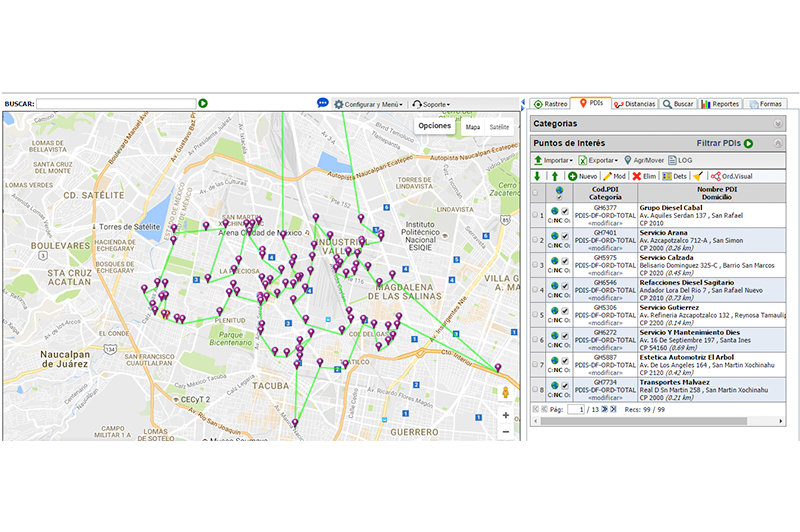The height and width of the screenshot is (532, 800).
Task: Click the map zoom out minus button
Action: point(506,432)
